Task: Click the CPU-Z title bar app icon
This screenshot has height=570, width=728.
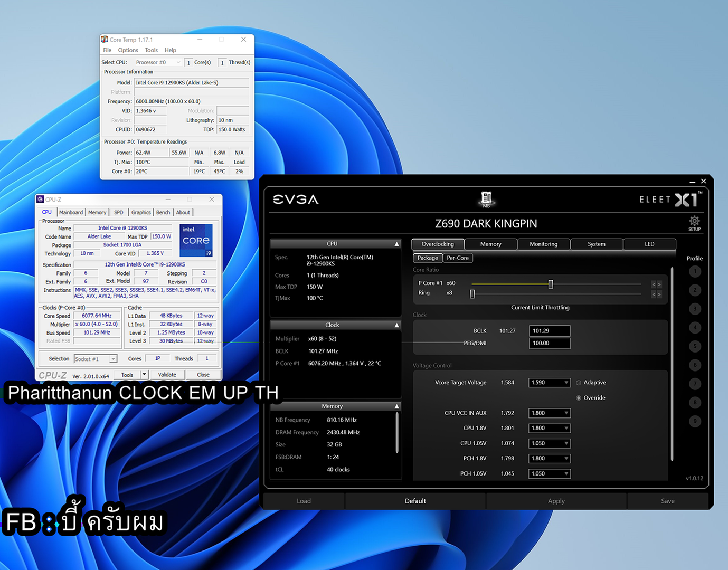Action: tap(40, 199)
